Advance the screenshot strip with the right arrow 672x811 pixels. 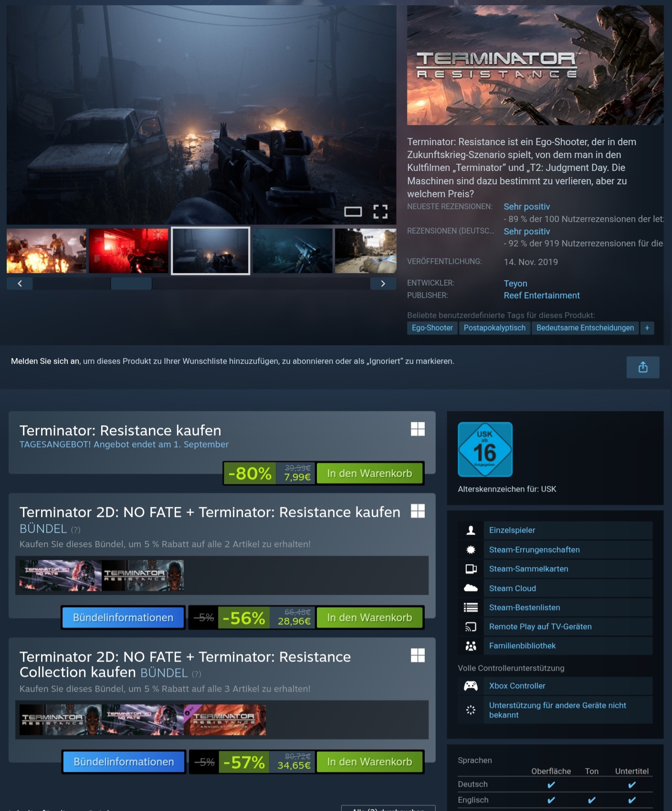tap(383, 284)
